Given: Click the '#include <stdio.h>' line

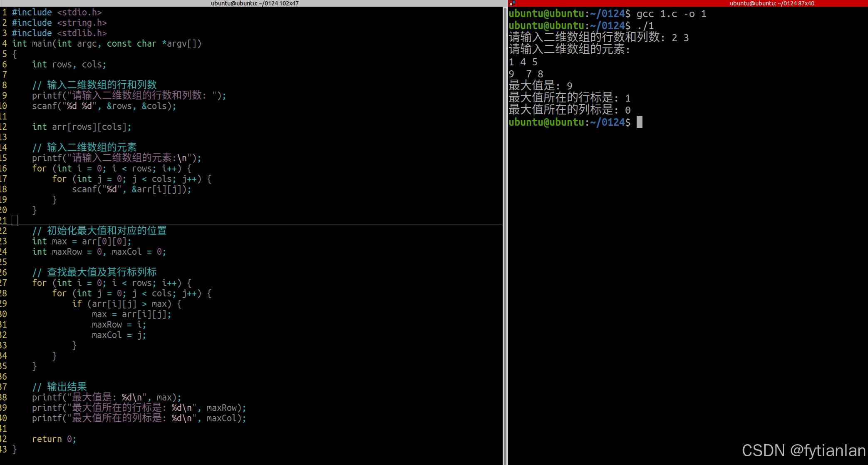Looking at the screenshot, I should 57,12.
